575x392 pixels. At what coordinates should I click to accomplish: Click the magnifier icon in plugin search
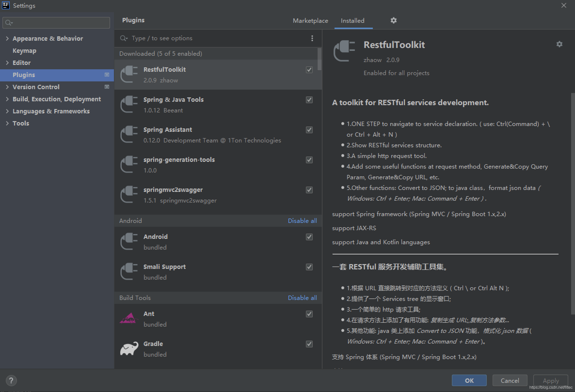tap(123, 38)
